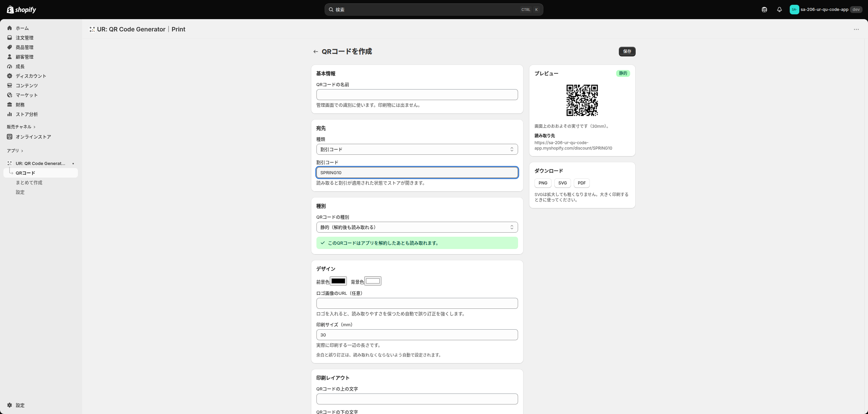Click the tag icon beside 商品管理
Image resolution: width=868 pixels, height=414 pixels.
(x=10, y=47)
